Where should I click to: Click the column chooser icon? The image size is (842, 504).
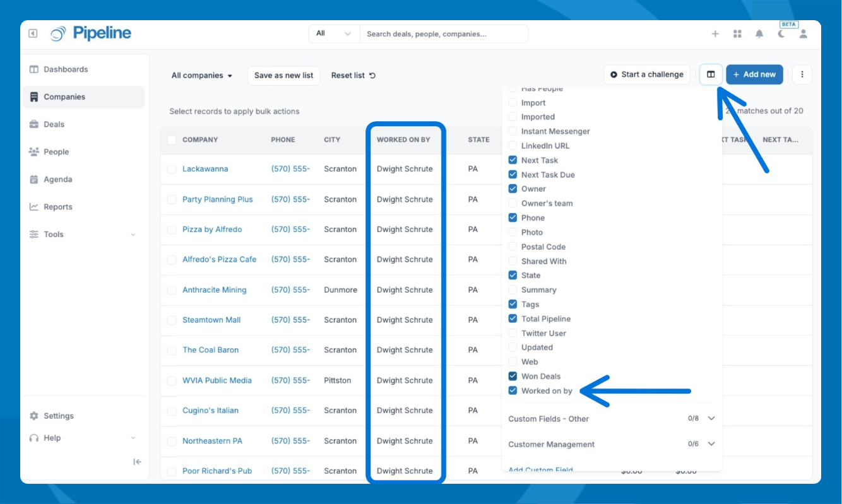tap(711, 74)
